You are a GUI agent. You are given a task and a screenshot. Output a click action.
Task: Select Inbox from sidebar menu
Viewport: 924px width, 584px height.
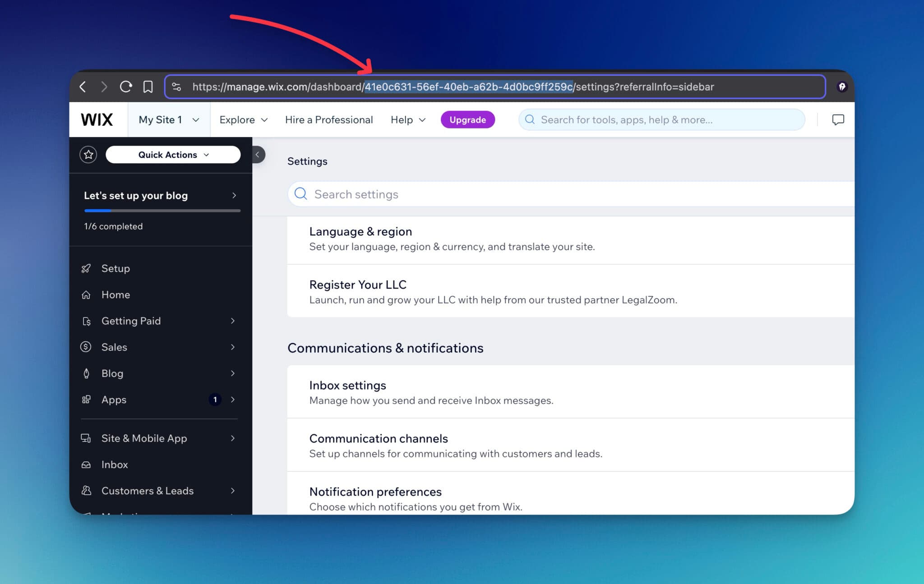[x=115, y=464]
